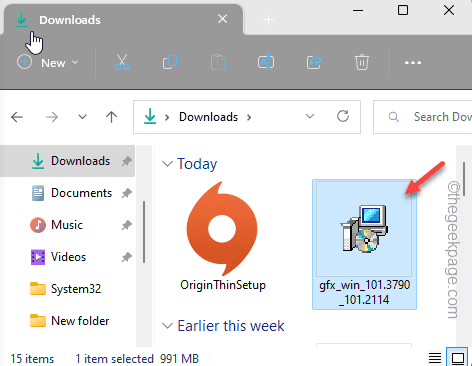
Task: Close the Downloads tab
Action: click(x=223, y=19)
